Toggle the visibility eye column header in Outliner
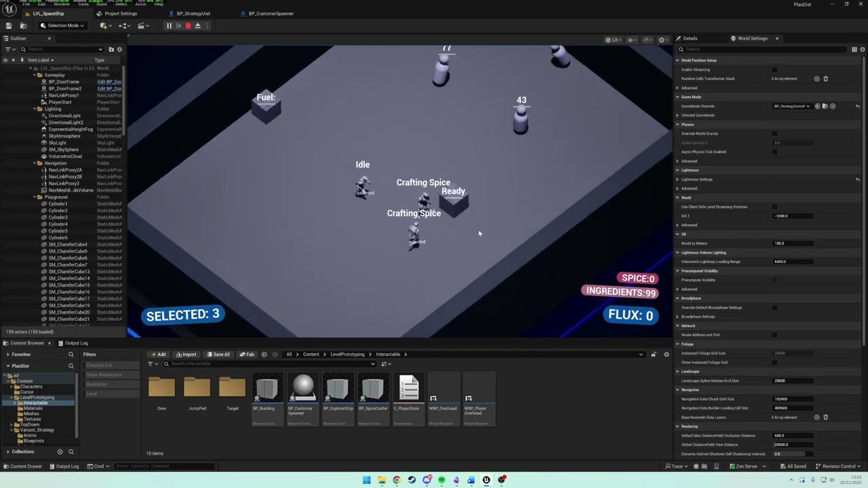The height and width of the screenshot is (488, 868). (x=5, y=60)
